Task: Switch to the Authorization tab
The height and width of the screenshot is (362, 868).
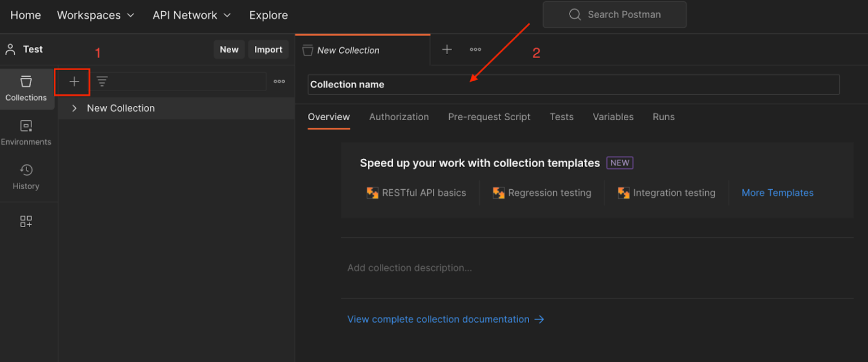Action: (x=399, y=117)
